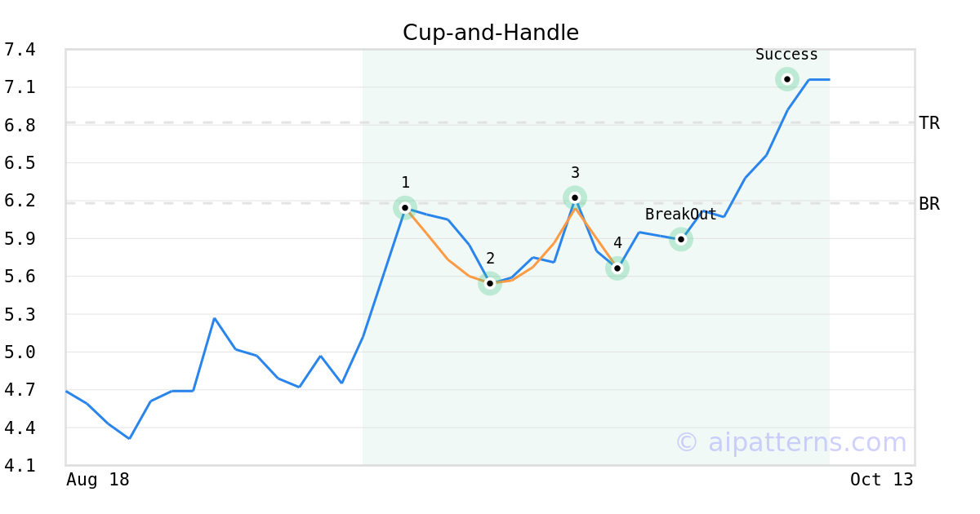The image size is (980, 514).
Task: Select the 6.2 price axis label
Action: [20, 201]
